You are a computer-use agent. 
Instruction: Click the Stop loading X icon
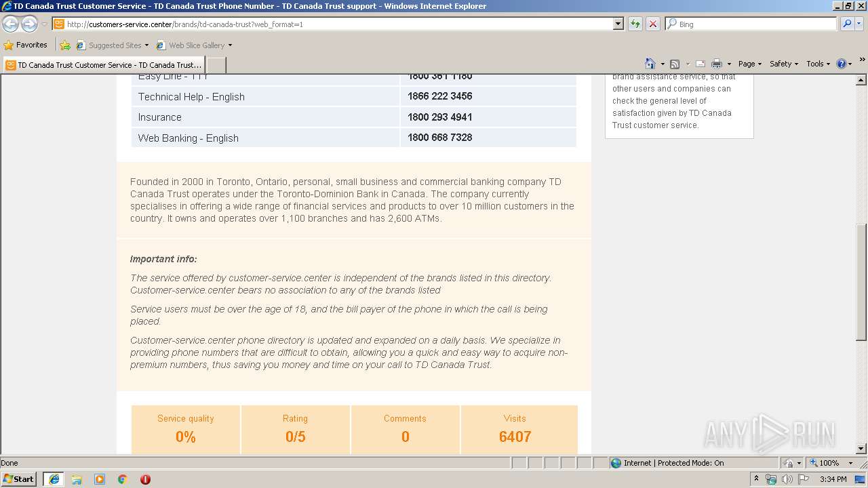tap(652, 24)
